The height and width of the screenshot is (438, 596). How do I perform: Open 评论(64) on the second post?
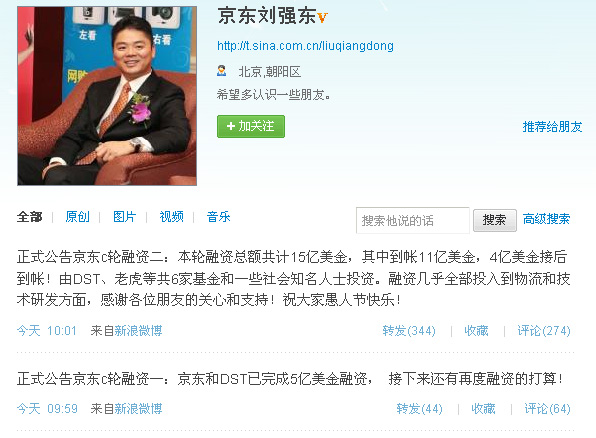[547, 409]
